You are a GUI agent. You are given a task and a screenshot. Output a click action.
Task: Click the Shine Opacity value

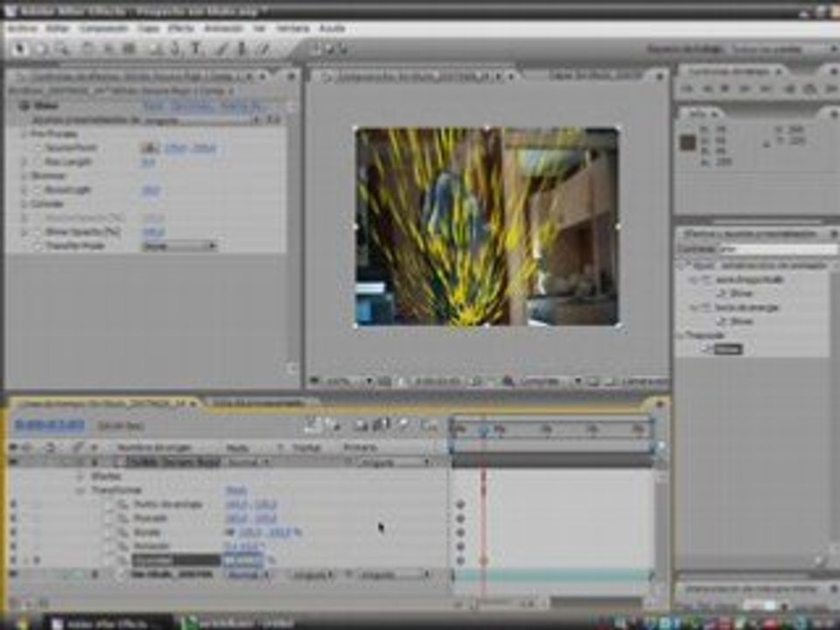tap(153, 231)
